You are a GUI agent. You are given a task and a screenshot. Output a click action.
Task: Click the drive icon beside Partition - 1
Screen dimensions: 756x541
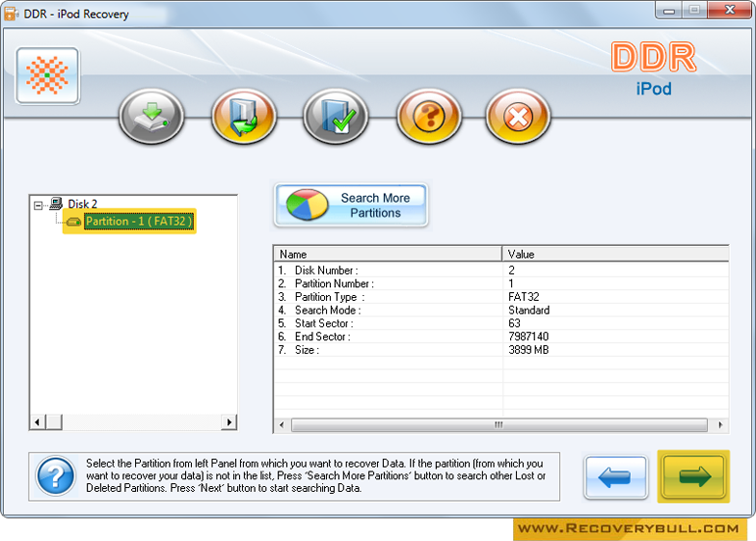73,221
